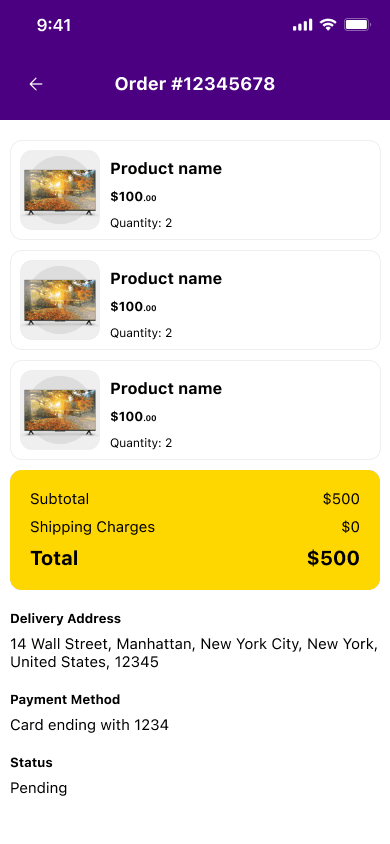Tap the back arrow in the header
This screenshot has width=390, height=844.
point(36,84)
